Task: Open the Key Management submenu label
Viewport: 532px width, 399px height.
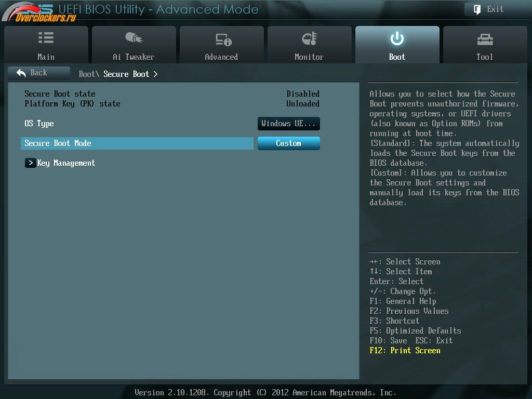Action: point(66,163)
